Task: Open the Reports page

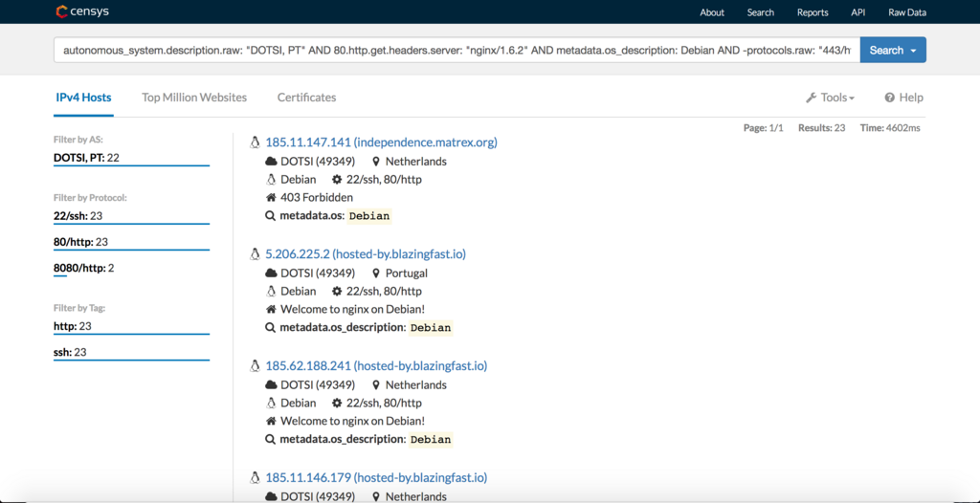Action: click(x=813, y=12)
